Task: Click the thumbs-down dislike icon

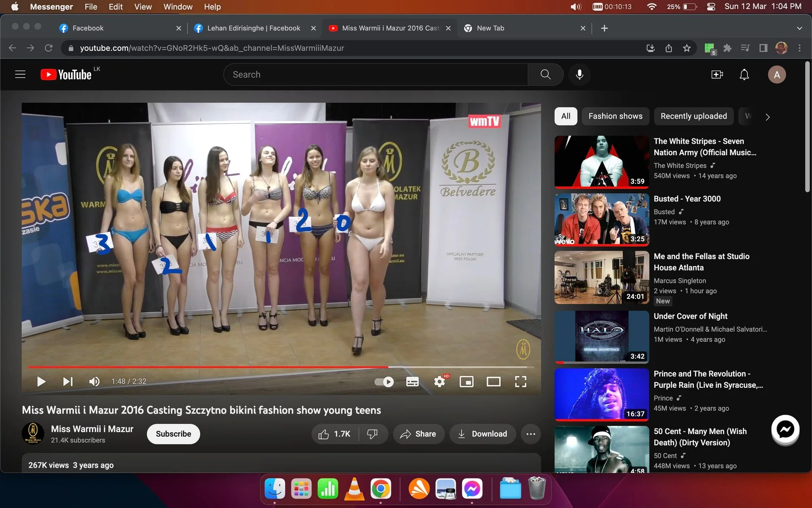Action: pos(372,434)
